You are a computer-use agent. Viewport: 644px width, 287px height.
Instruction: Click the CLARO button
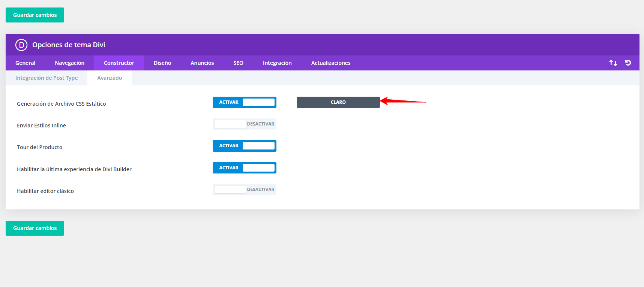(x=338, y=102)
